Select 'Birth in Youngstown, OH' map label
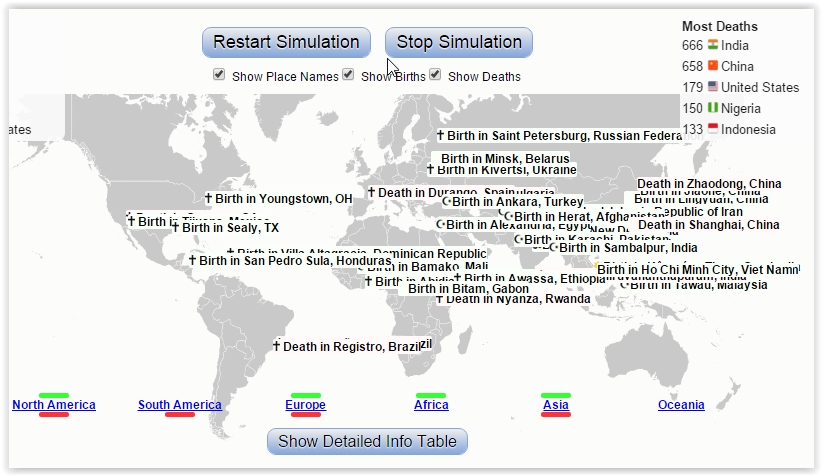This screenshot has width=822, height=476. 284,199
